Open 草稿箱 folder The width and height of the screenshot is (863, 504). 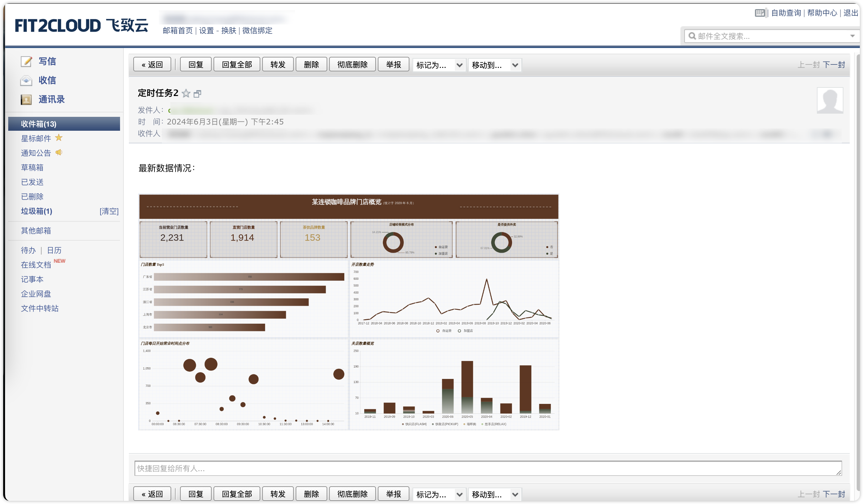[32, 167]
